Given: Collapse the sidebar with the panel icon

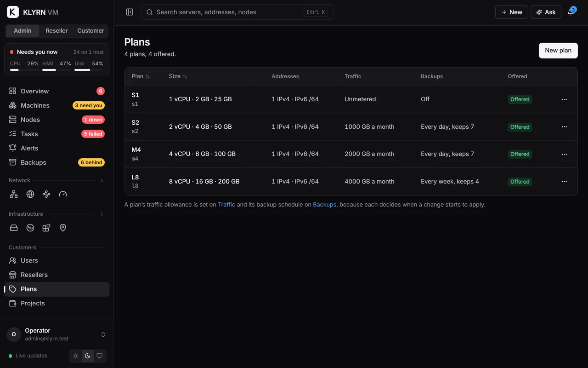Looking at the screenshot, I should 130,12.
